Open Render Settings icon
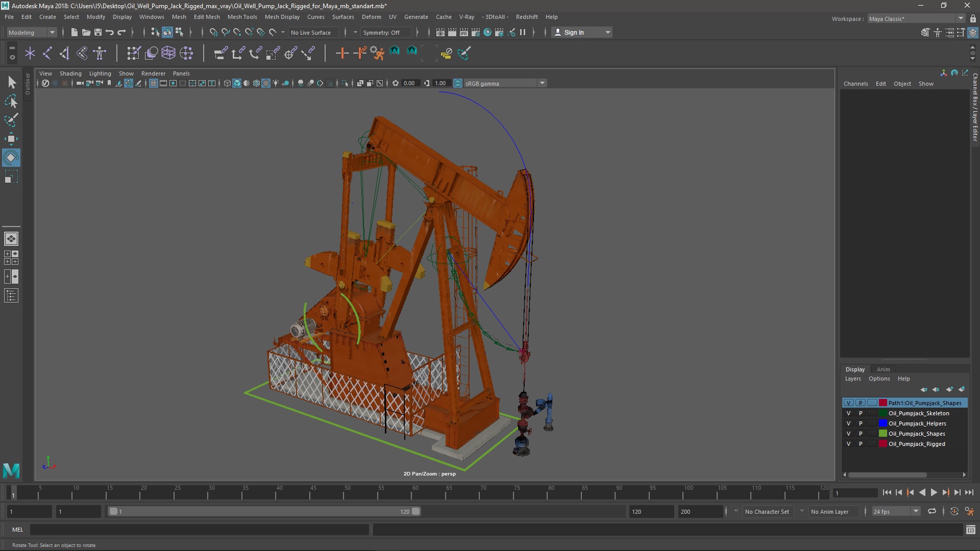The height and width of the screenshot is (551, 980). 475,32
